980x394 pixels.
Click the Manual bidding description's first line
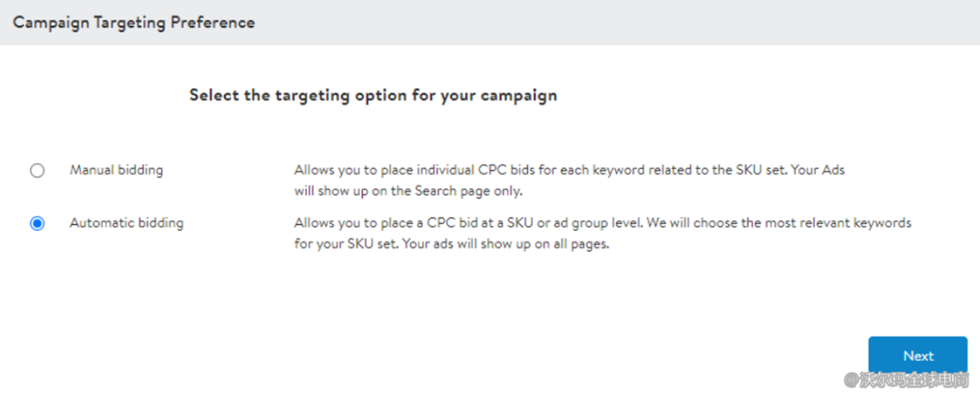[570, 170]
